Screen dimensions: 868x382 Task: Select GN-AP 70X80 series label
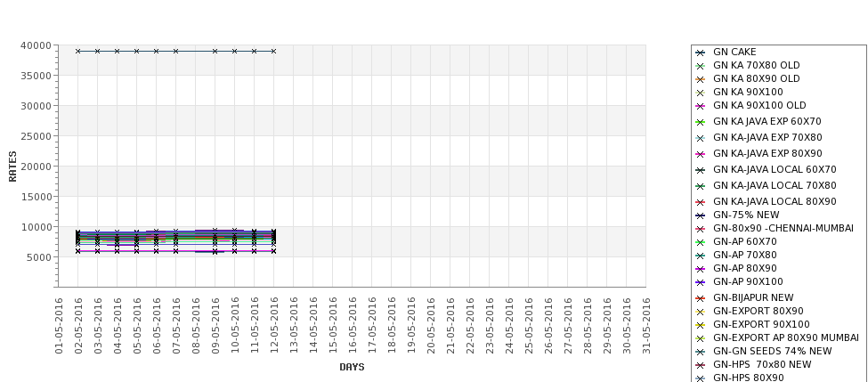tap(744, 255)
